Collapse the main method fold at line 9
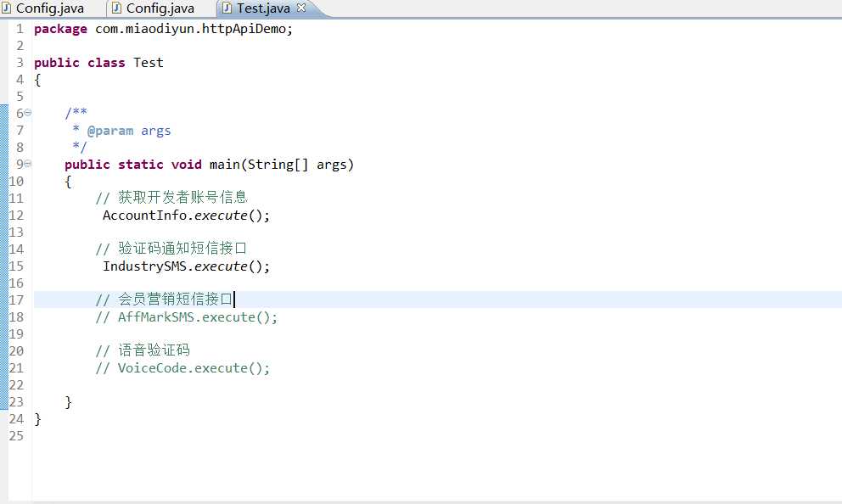Screen dimensions: 842x504 [27, 163]
